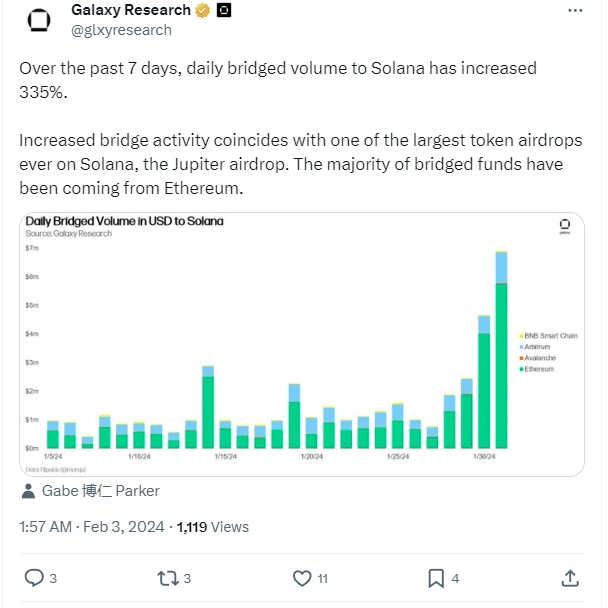Click the Arbitrum blue legend swatch
The height and width of the screenshot is (608, 608).
(x=522, y=347)
